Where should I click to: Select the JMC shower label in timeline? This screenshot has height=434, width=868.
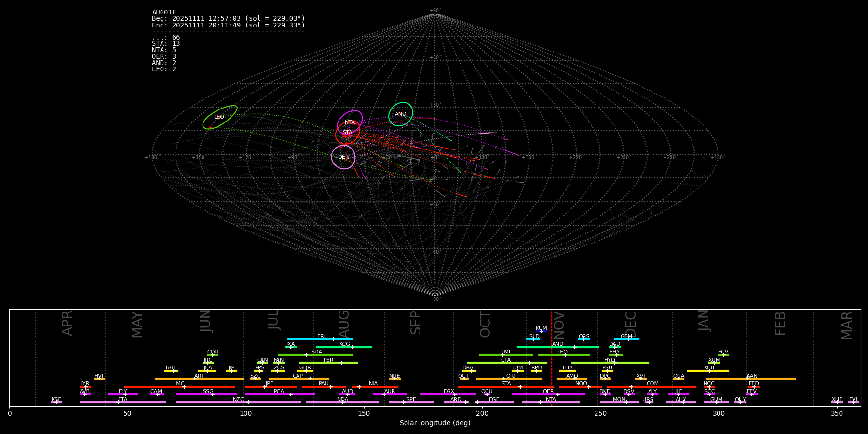coord(179,384)
